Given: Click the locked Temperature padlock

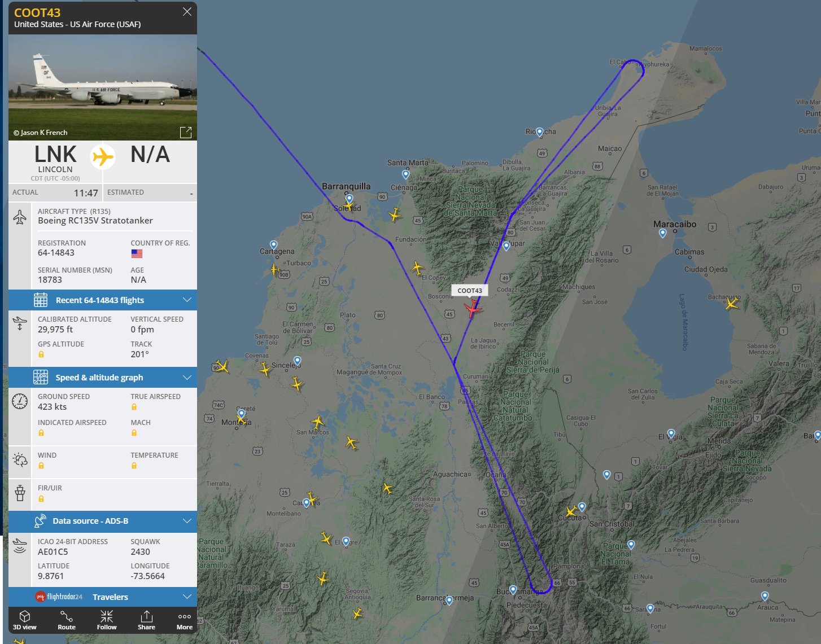Looking at the screenshot, I should point(134,466).
